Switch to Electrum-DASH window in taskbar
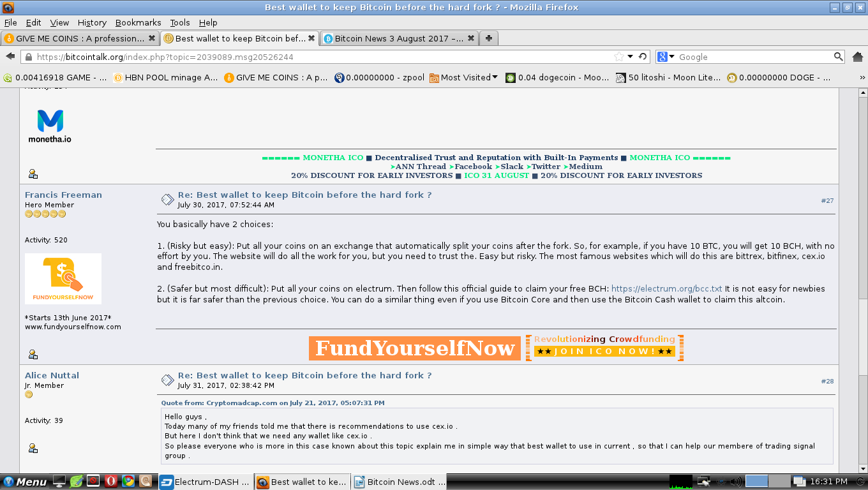The image size is (868, 490). [x=205, y=482]
